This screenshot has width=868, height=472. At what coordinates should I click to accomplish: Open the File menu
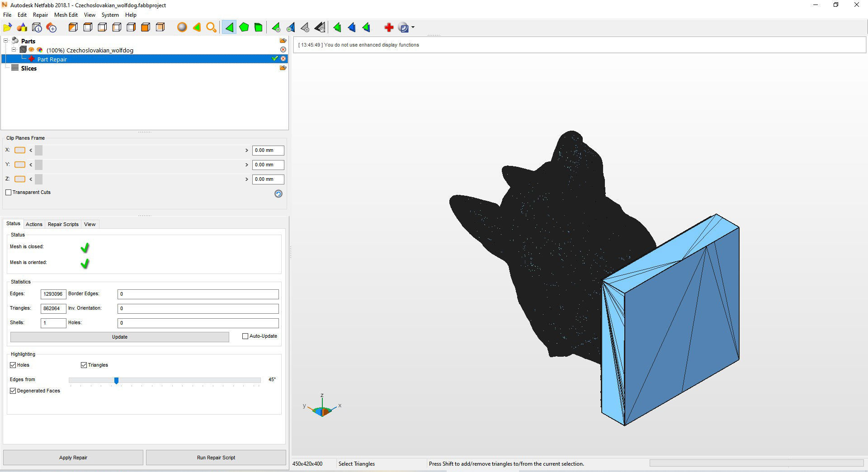7,15
